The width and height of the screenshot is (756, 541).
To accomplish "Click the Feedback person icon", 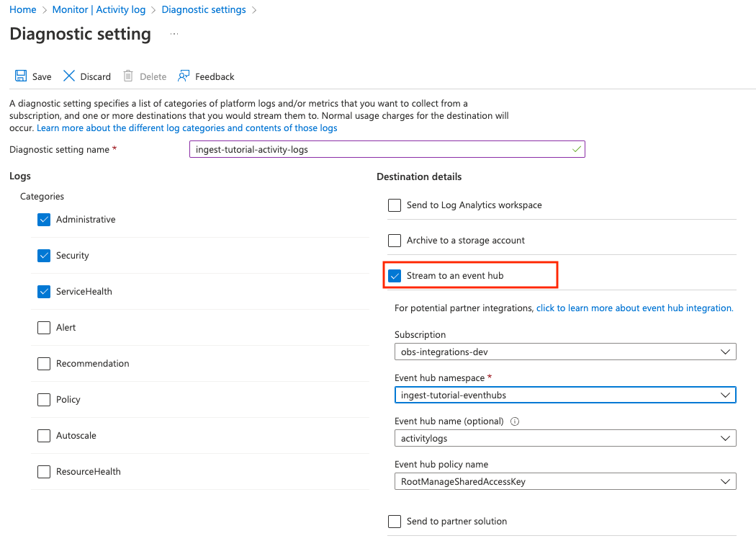I will (184, 76).
